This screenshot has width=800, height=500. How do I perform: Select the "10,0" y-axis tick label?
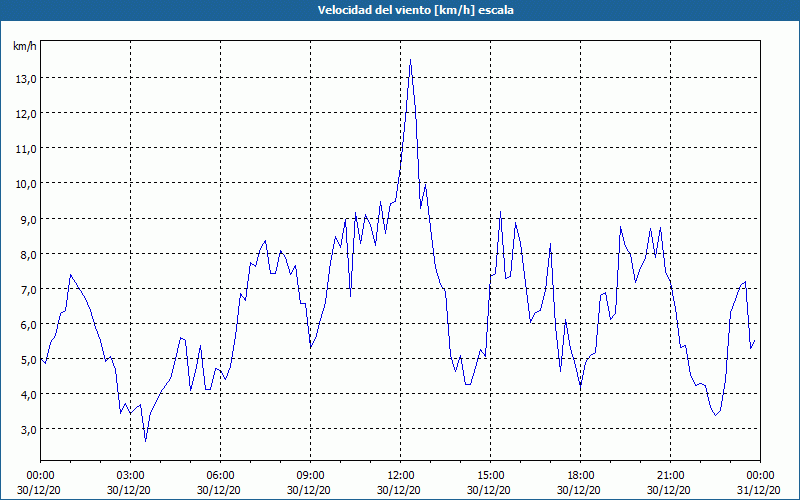tap(26, 184)
